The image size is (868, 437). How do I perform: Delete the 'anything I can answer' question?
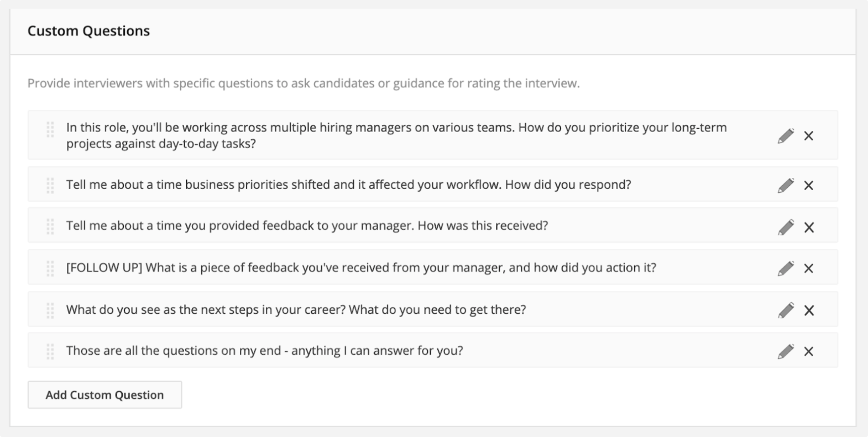[x=808, y=351]
